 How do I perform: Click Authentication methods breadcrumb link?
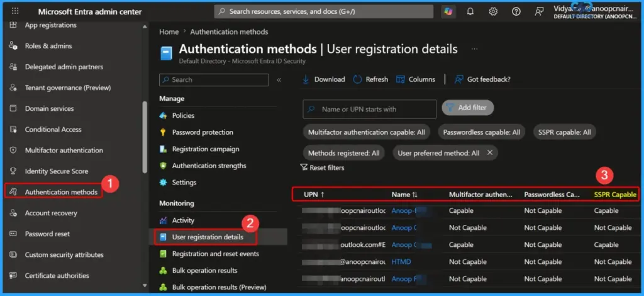pos(229,31)
